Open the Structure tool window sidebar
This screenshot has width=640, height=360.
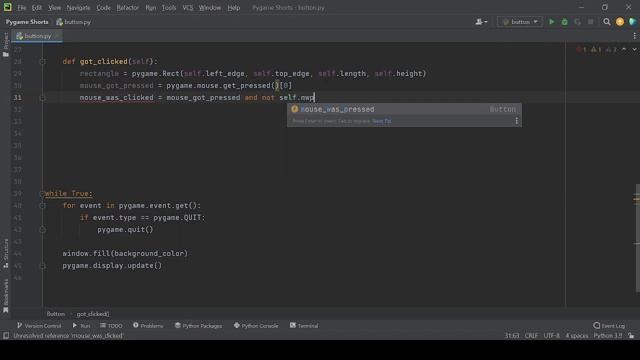[x=6, y=253]
